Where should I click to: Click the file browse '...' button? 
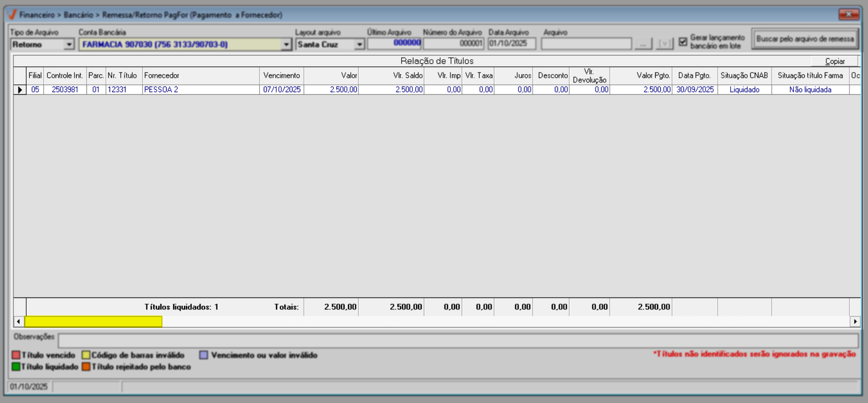(643, 44)
